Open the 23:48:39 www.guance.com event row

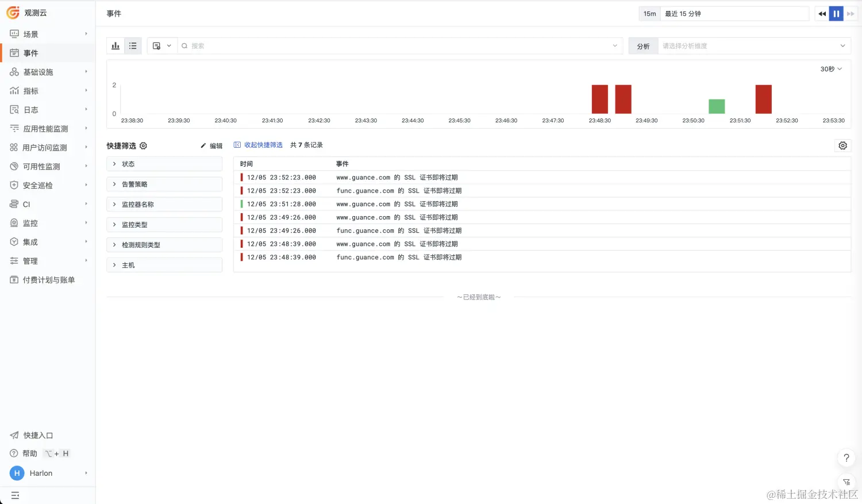tap(542, 244)
